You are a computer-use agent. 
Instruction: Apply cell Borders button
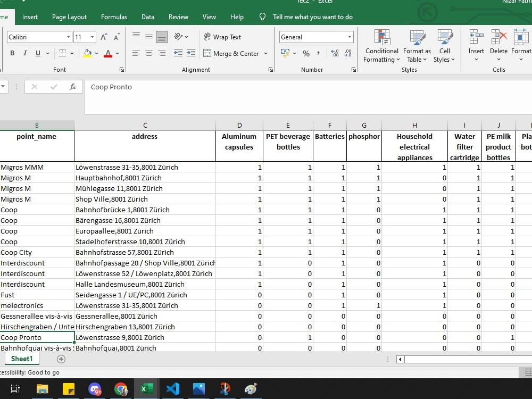62,53
